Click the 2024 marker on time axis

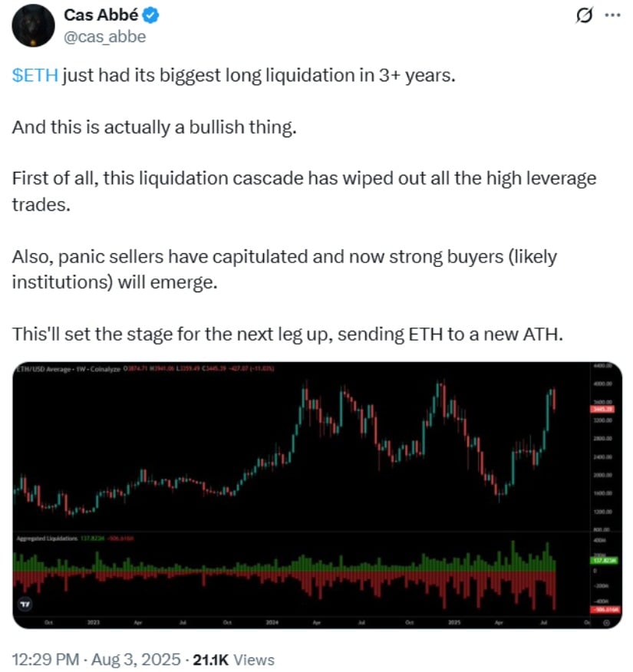coord(272,622)
